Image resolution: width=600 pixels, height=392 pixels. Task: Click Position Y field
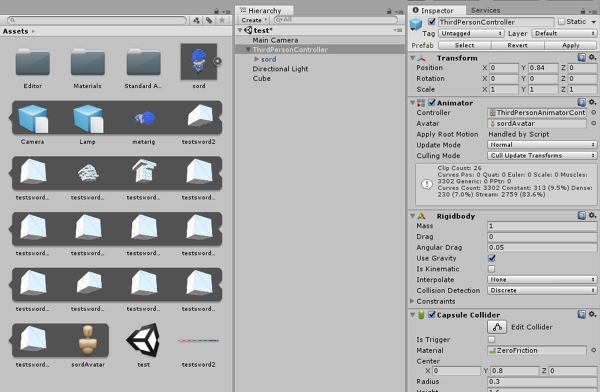point(543,68)
